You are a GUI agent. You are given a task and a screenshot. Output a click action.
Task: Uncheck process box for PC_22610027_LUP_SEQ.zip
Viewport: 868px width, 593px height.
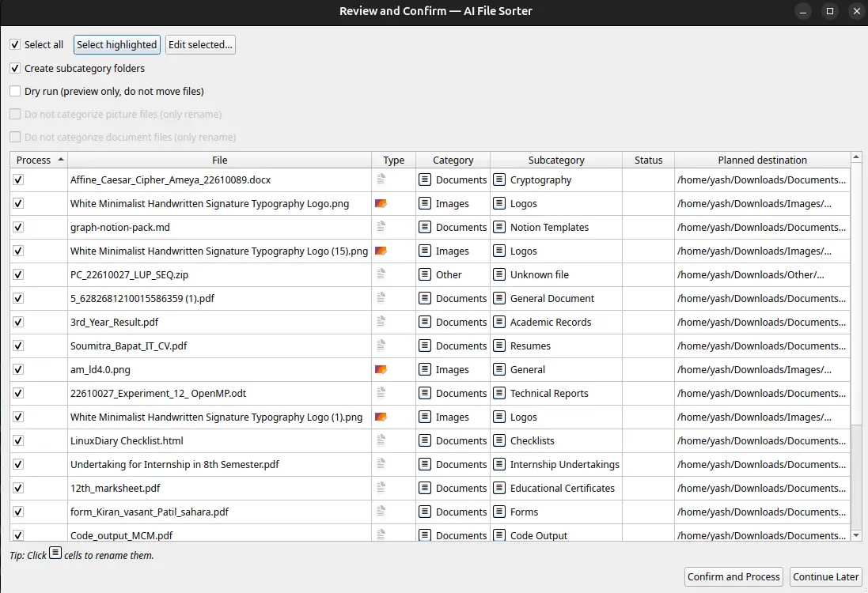[x=18, y=274]
